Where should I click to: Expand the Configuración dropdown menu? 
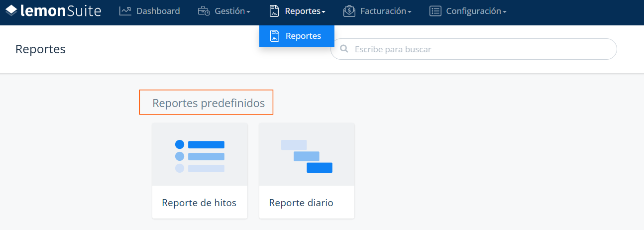click(468, 11)
